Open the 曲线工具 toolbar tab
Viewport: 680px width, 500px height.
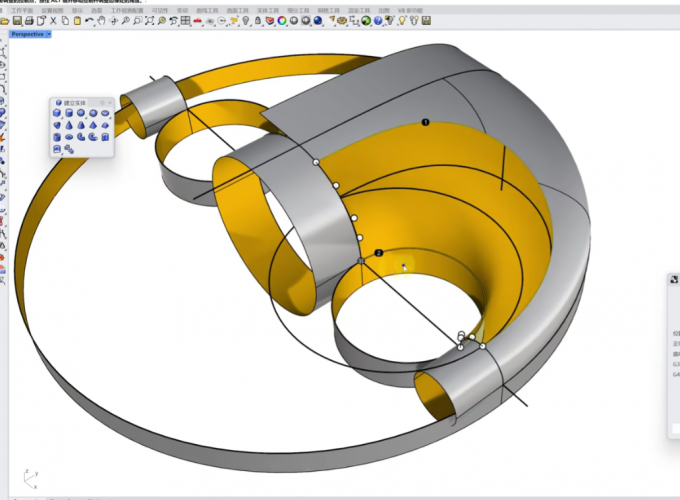pos(207,10)
